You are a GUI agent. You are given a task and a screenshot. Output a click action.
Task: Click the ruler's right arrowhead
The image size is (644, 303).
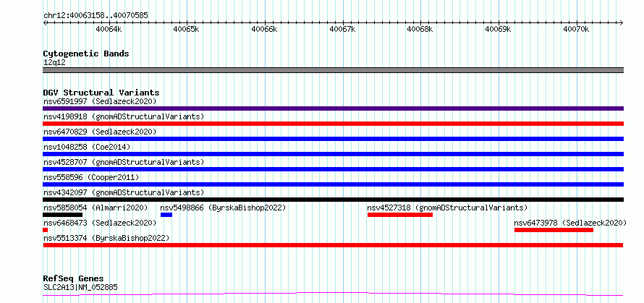click(622, 22)
